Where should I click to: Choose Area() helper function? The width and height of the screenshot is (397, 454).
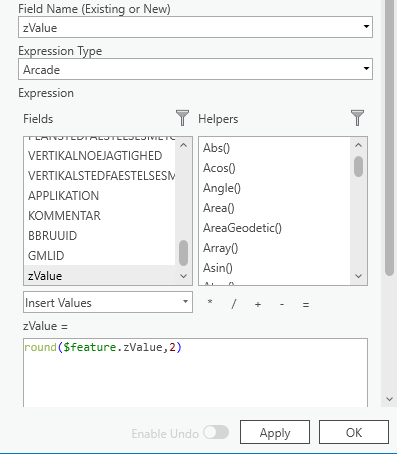point(275,208)
